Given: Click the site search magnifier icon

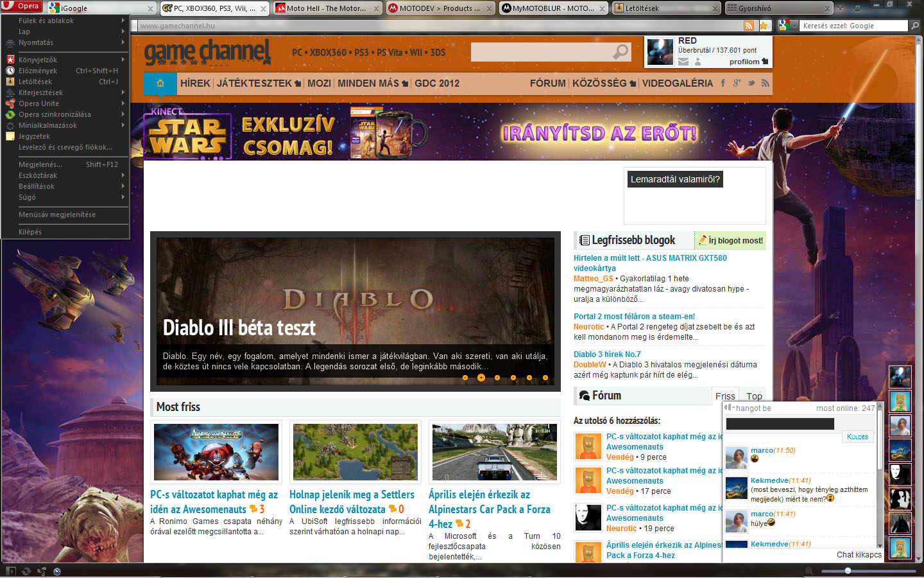Looking at the screenshot, I should [620, 52].
